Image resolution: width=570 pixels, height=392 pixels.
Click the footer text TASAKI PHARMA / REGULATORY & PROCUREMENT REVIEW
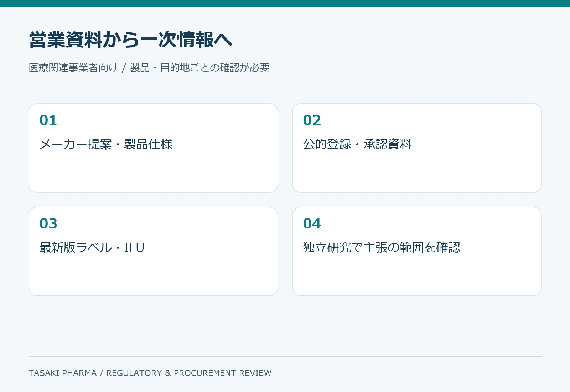(x=150, y=373)
